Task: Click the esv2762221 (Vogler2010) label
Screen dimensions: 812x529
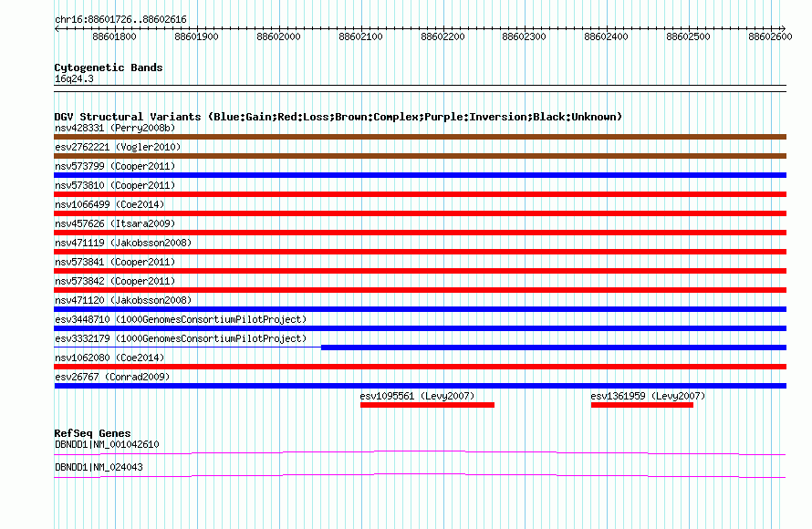Action: [118, 147]
